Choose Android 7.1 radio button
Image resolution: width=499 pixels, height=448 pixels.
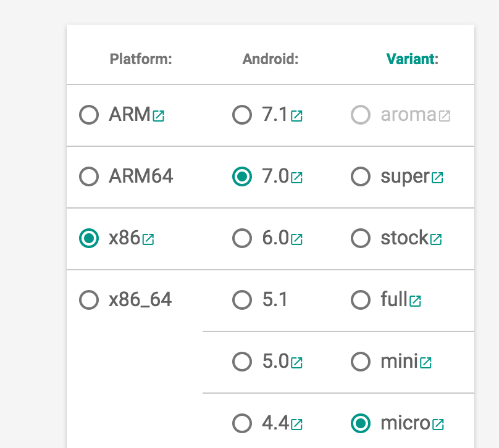[242, 115]
